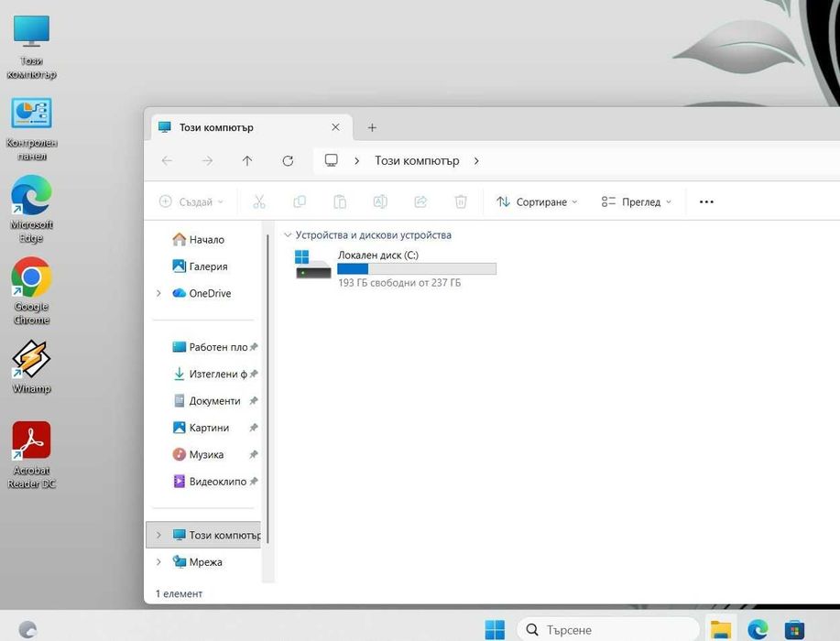Click the Share icon in toolbar
The image size is (840, 641).
click(420, 201)
